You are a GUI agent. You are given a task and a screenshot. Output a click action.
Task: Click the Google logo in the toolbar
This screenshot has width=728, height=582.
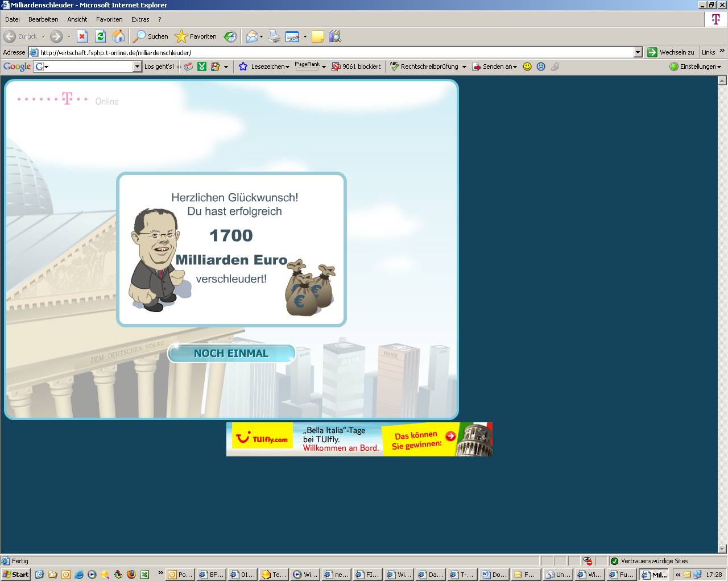pyautogui.click(x=17, y=66)
